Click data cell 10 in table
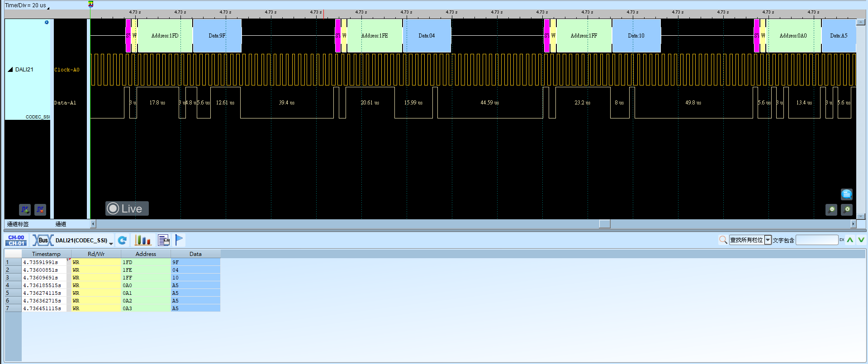This screenshot has width=868, height=364. click(195, 278)
